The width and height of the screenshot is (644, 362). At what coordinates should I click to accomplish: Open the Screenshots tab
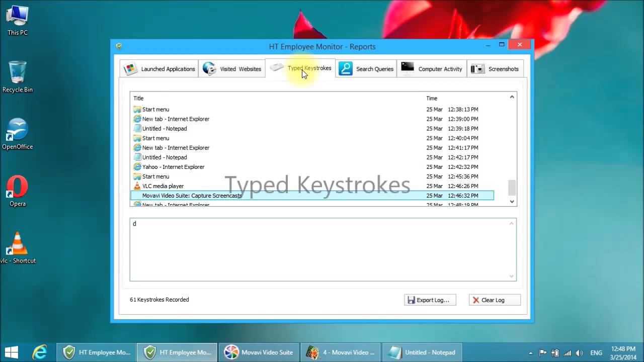coord(495,69)
